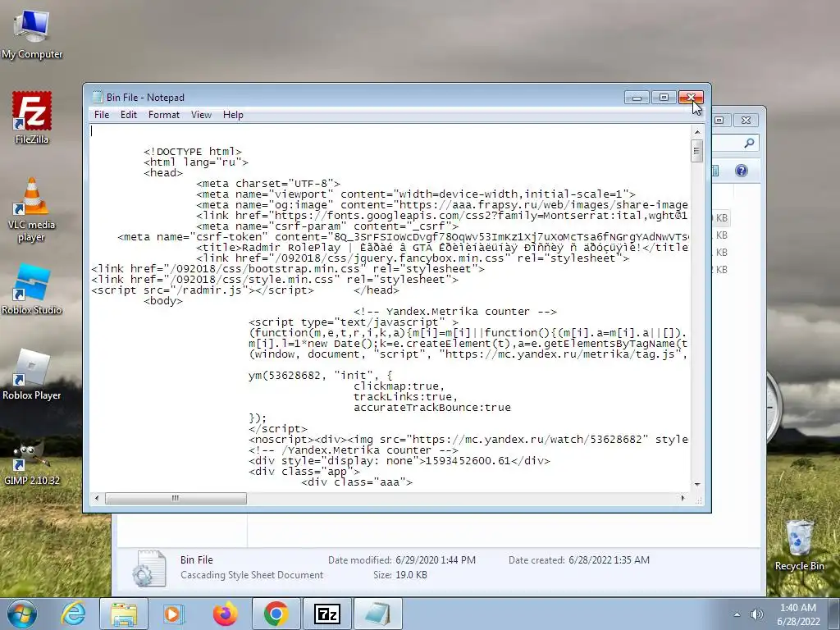Click the '<meta charset="UTF-8">' line
Image resolution: width=840 pixels, height=630 pixels.
coord(268,184)
